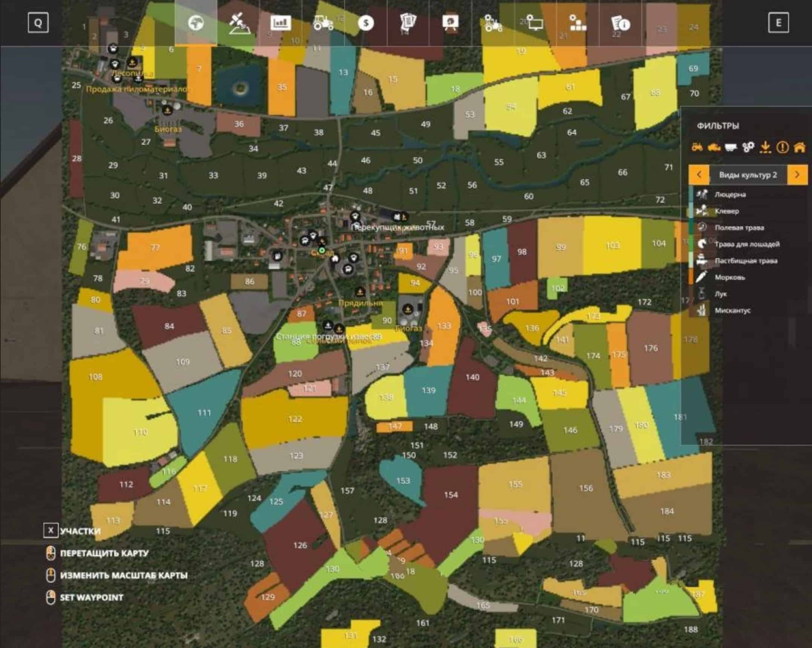Click the Виды культур 2 selector label

[748, 175]
